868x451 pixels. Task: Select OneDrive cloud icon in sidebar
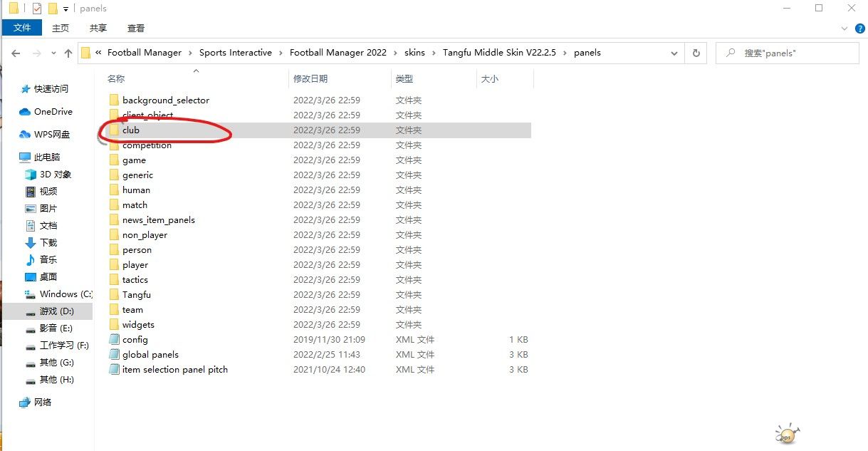pyautogui.click(x=25, y=112)
